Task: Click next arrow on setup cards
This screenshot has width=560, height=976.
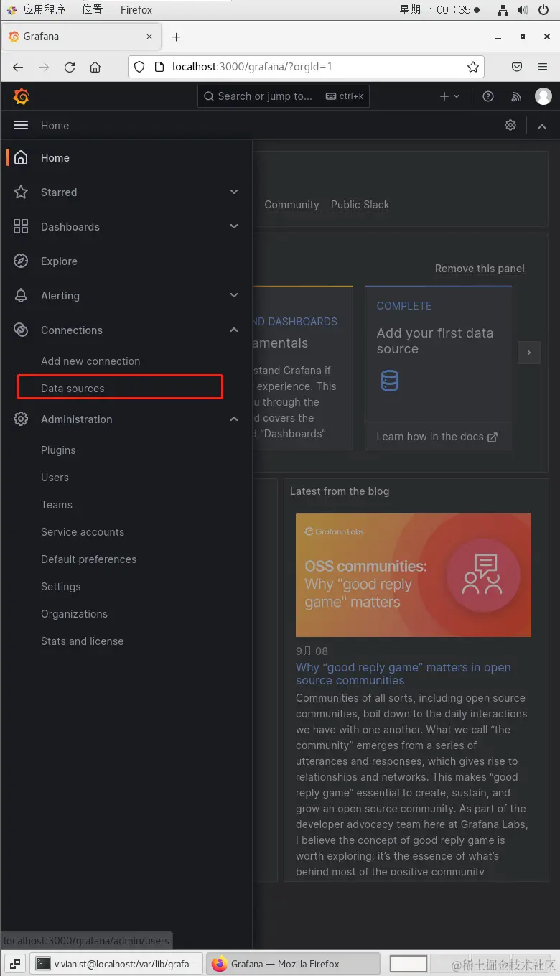Action: click(x=529, y=353)
